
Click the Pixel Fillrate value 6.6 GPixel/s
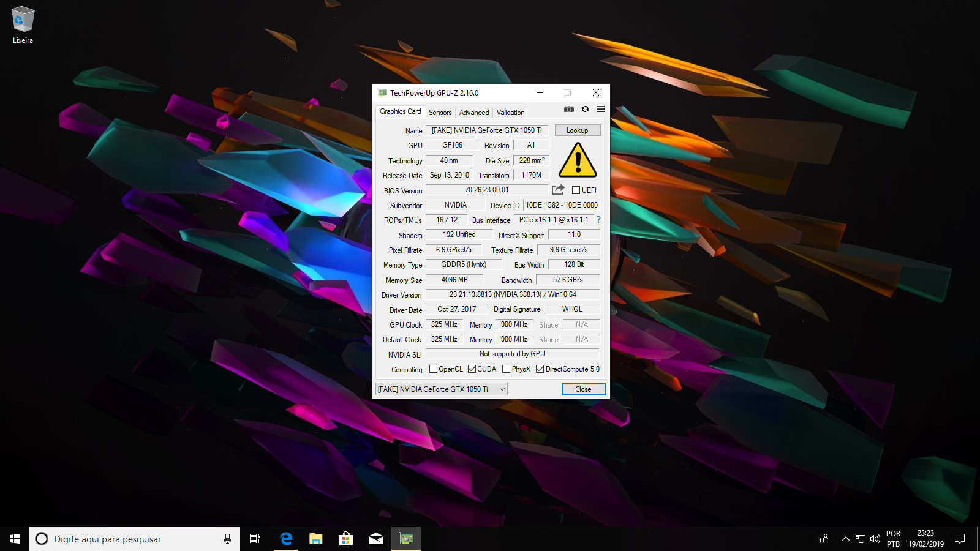pos(454,250)
